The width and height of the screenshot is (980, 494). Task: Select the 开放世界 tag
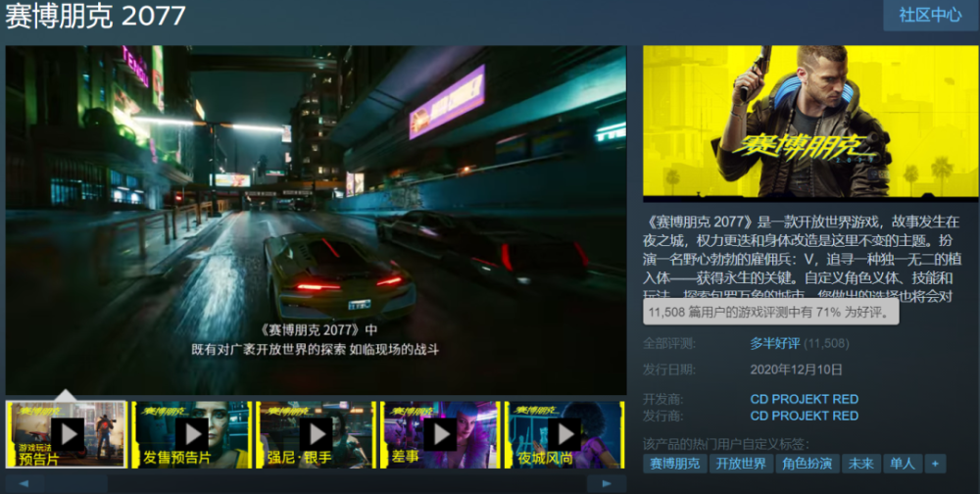[741, 464]
